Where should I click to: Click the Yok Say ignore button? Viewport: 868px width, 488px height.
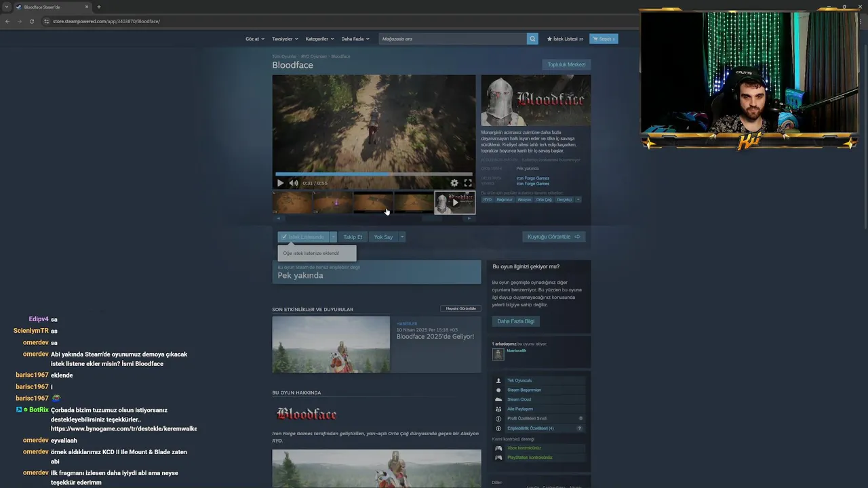tap(383, 237)
